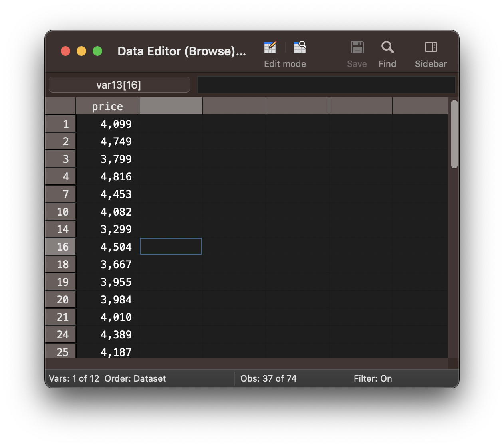This screenshot has height=447, width=504.
Task: Click the red close window button
Action: pyautogui.click(x=65, y=51)
